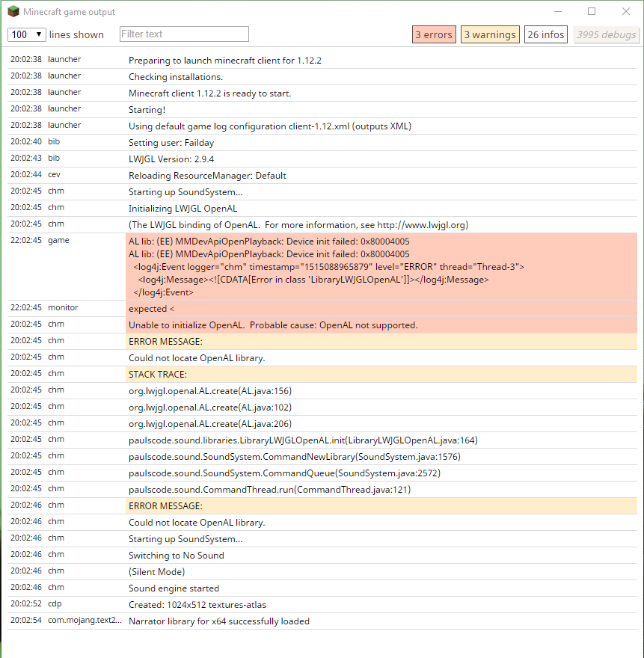The image size is (644, 658).
Task: Click the Minecraft grass block icon
Action: [13, 12]
